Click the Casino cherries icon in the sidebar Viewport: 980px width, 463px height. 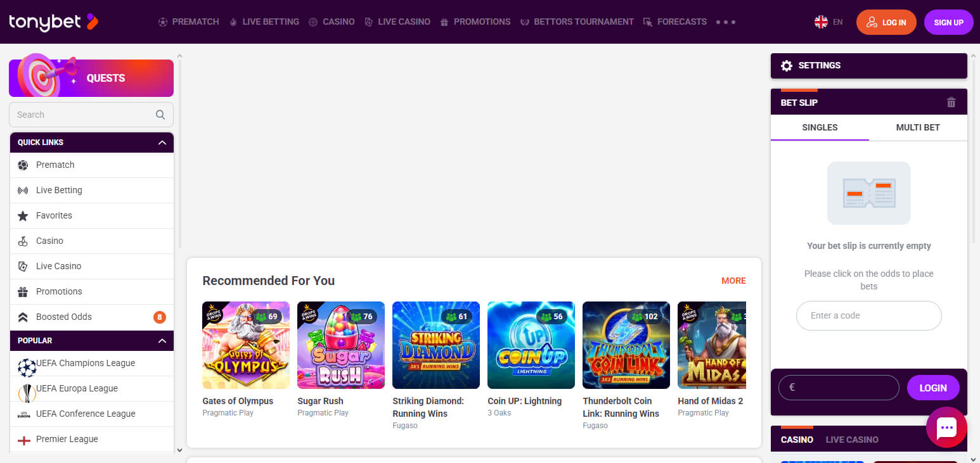click(23, 241)
